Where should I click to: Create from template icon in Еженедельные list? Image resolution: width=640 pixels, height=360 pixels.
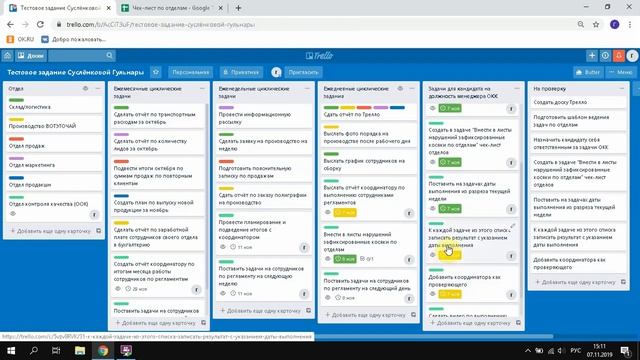tap(308, 311)
